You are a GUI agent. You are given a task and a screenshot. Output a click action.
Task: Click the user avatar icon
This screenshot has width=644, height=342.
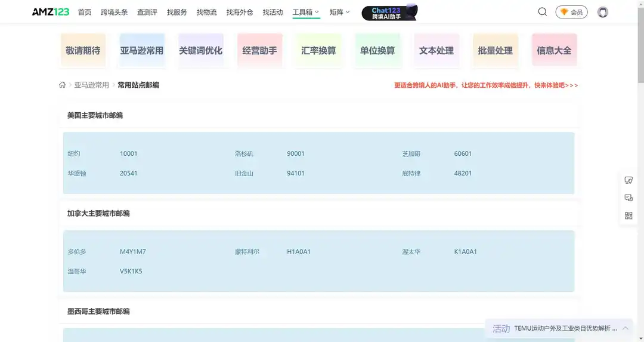(x=602, y=12)
